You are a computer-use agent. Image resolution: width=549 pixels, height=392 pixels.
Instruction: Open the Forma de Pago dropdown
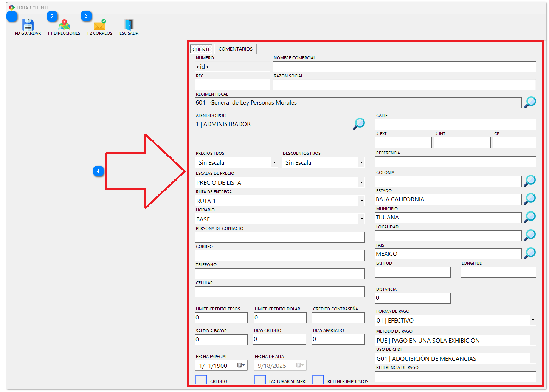(x=532, y=320)
